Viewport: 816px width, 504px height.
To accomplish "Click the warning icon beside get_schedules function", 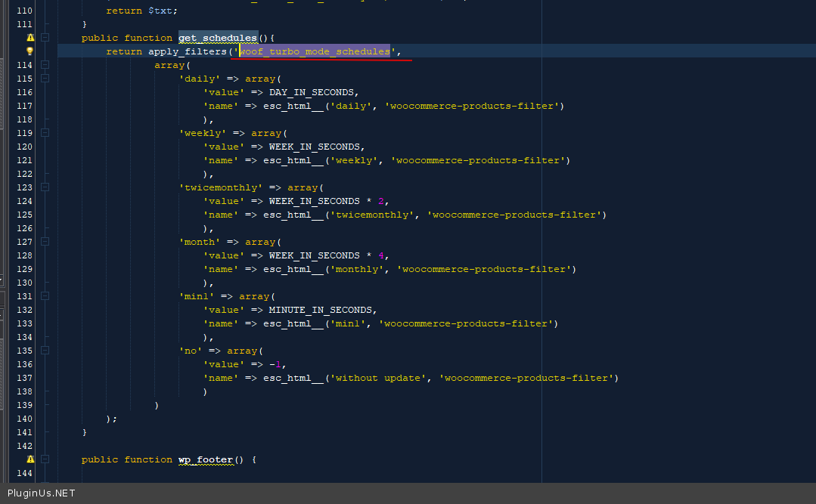I will (30, 38).
